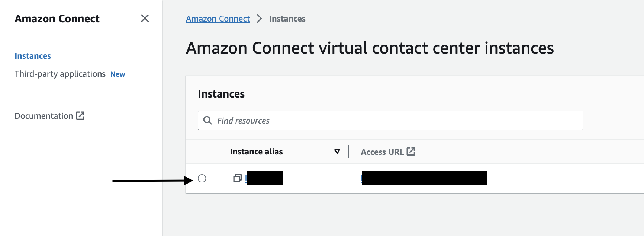This screenshot has width=644, height=236.
Task: Click the external link icon beside Access URL
Action: (x=411, y=152)
